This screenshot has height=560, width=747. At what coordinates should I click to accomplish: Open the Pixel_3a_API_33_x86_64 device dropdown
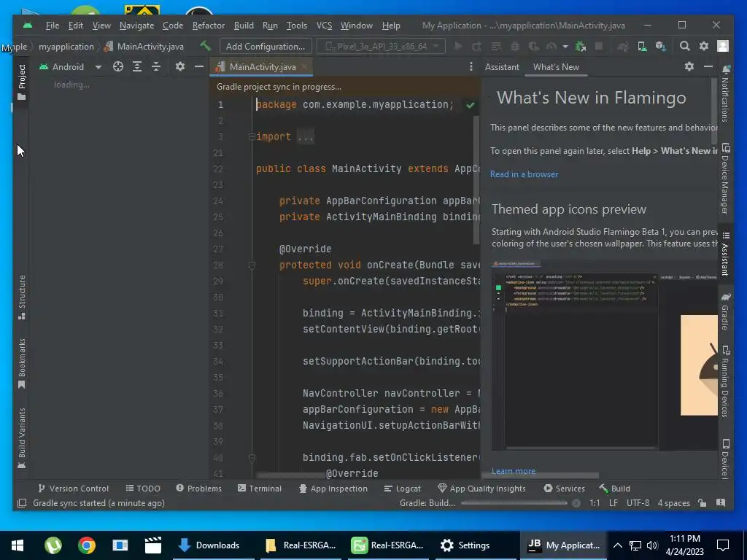coord(381,46)
